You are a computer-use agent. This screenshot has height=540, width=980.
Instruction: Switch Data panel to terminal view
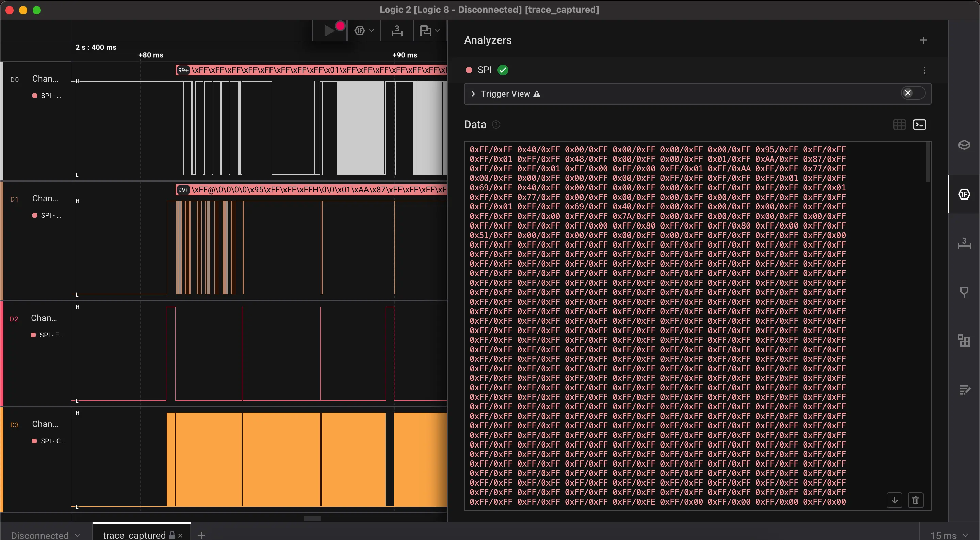[919, 124]
